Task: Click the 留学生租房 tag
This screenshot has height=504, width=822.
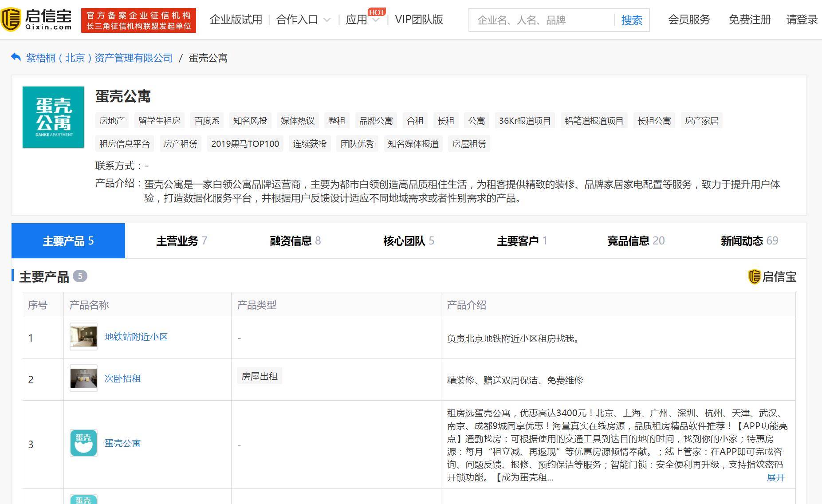Action: click(x=159, y=121)
